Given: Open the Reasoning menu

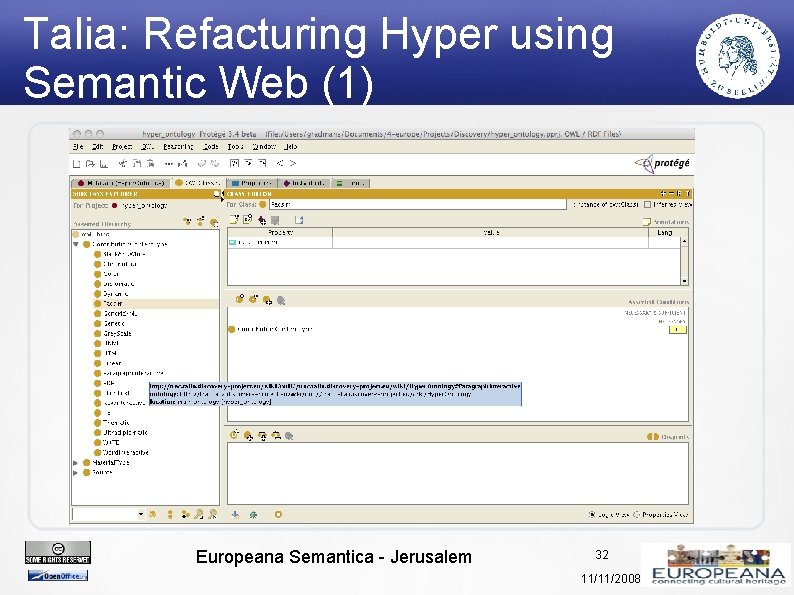Looking at the screenshot, I should tap(178, 147).
